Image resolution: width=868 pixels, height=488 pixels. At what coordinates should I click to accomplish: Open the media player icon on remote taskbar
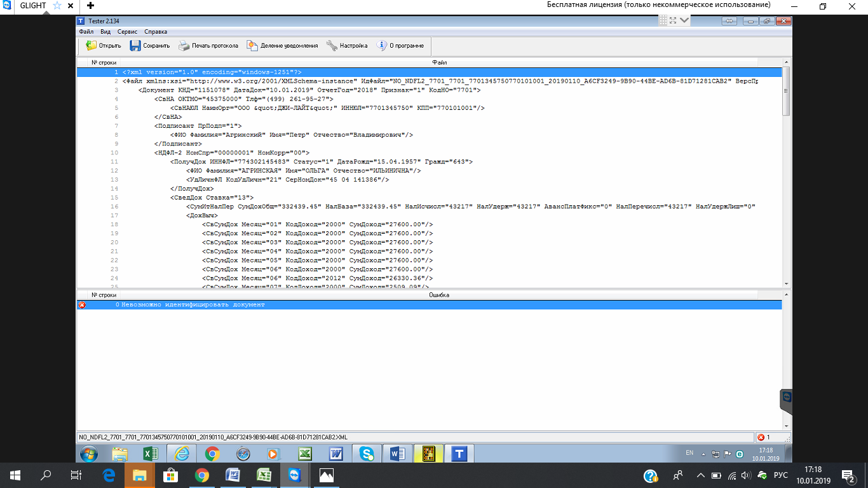[x=274, y=454]
